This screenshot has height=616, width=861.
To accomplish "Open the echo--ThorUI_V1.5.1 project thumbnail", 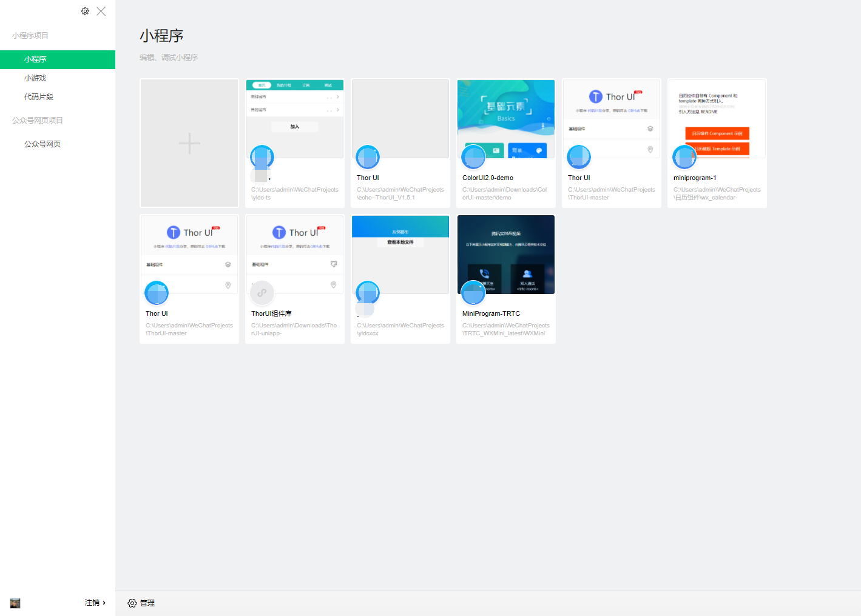I will click(400, 119).
